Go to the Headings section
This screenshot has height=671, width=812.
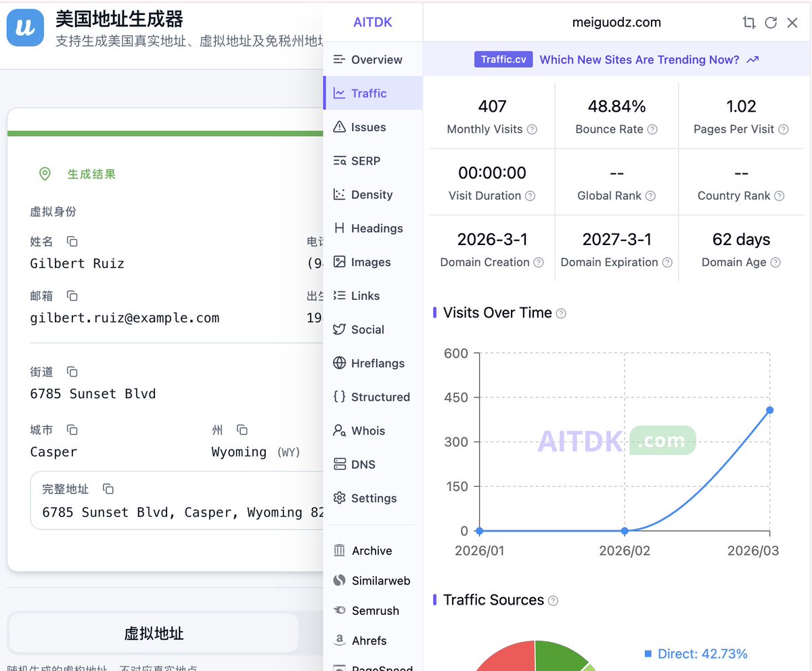click(373, 228)
